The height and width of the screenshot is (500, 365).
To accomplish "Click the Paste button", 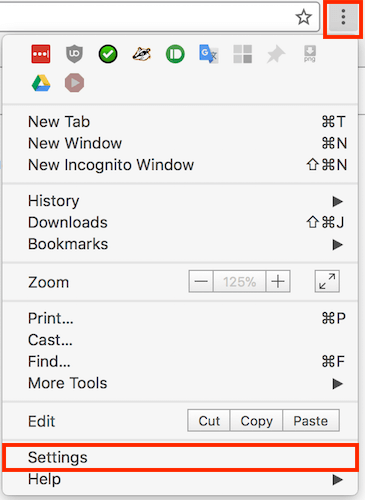I will pos(311,421).
